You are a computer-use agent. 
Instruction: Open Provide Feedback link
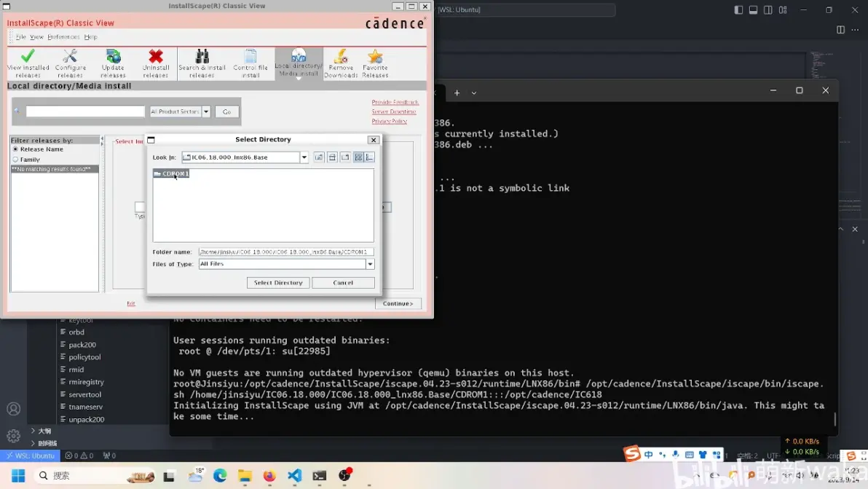pos(395,103)
